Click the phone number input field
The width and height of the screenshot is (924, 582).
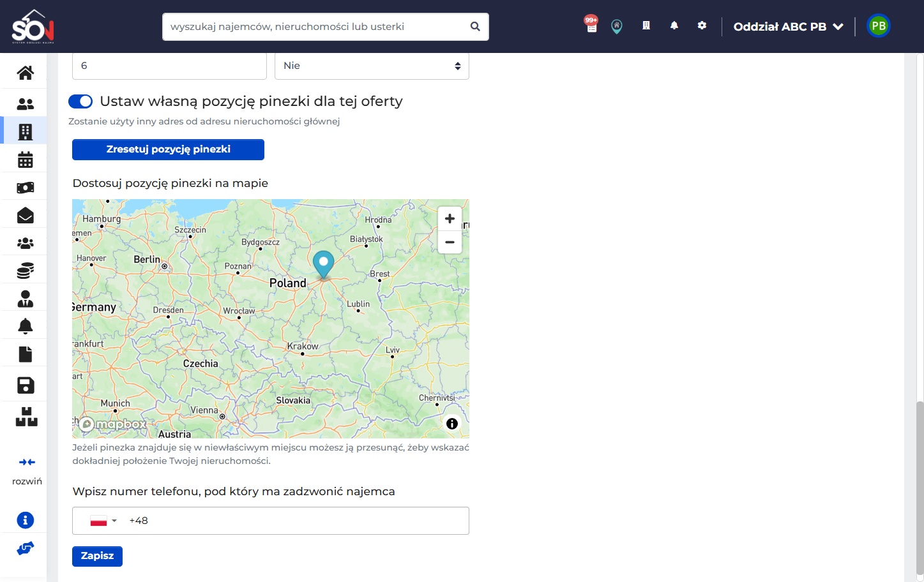point(271,521)
